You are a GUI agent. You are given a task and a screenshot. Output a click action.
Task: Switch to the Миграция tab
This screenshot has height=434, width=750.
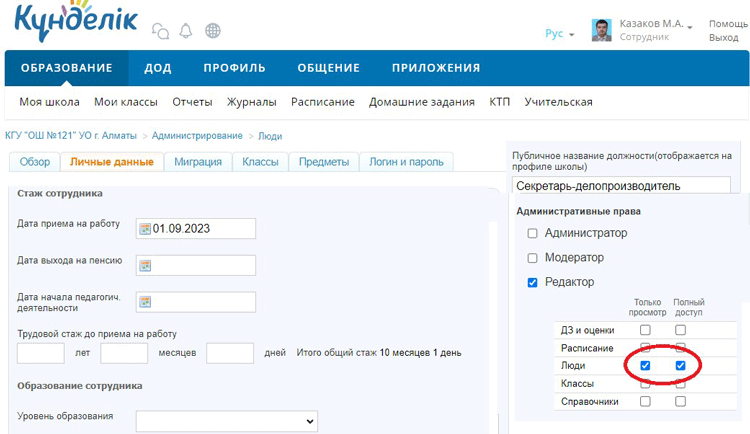click(x=197, y=162)
